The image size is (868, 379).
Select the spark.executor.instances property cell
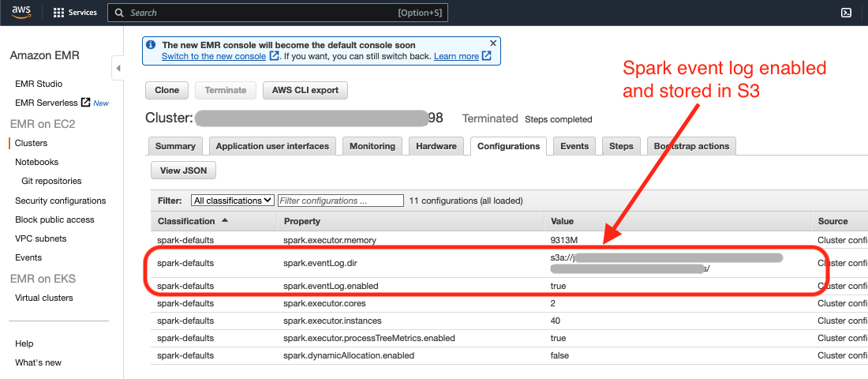[333, 321]
